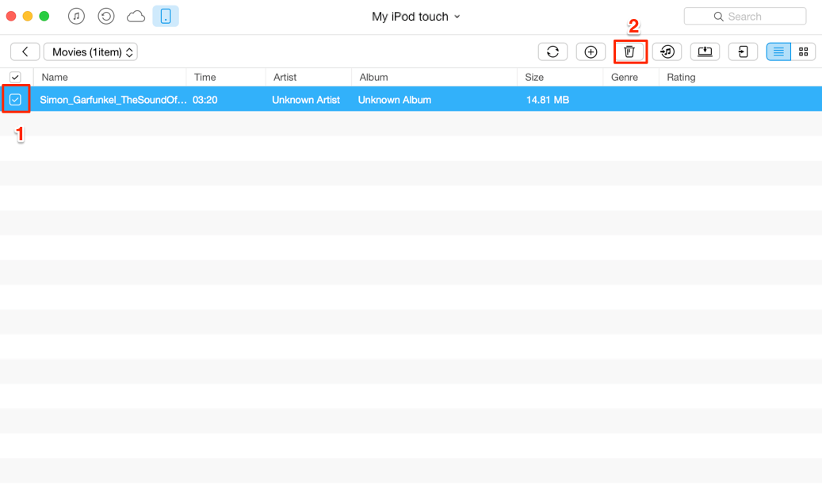Screen dimensions: 822x504
Task: Click the Unknown Album cell
Action: tap(395, 100)
